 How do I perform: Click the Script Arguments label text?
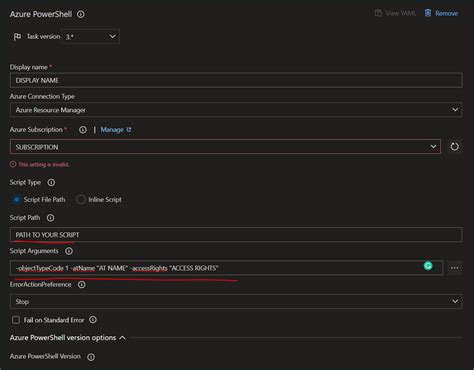click(34, 251)
